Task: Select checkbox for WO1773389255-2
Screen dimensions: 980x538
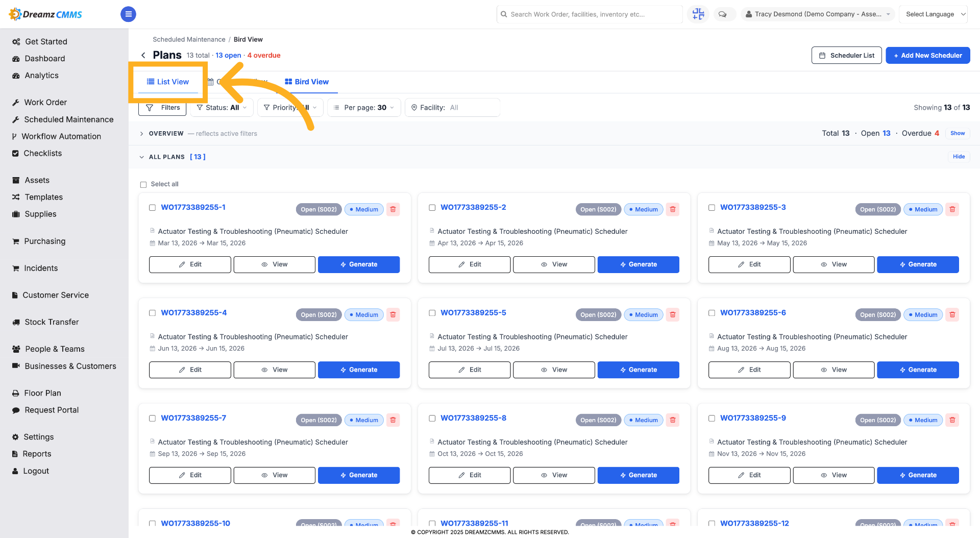Action: pyautogui.click(x=432, y=208)
